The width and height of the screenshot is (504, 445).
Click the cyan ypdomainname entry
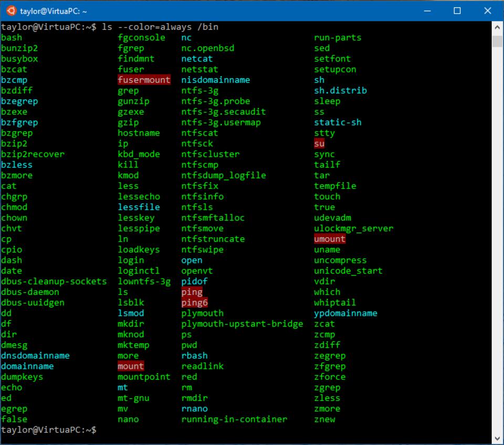[x=345, y=313]
